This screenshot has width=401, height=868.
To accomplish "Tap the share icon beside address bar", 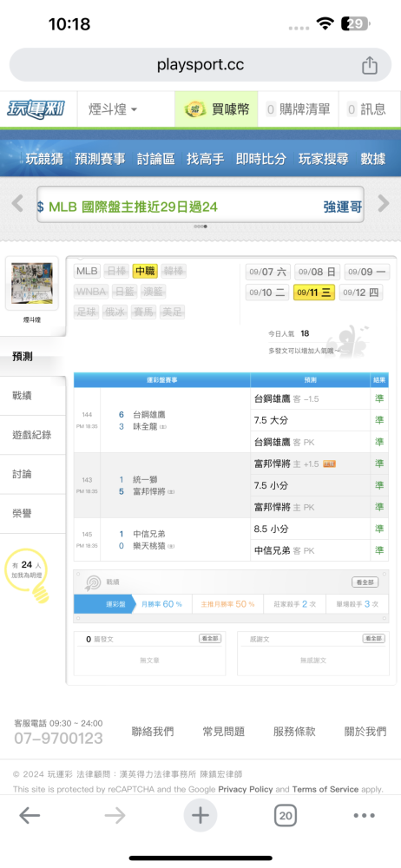I will click(x=370, y=65).
